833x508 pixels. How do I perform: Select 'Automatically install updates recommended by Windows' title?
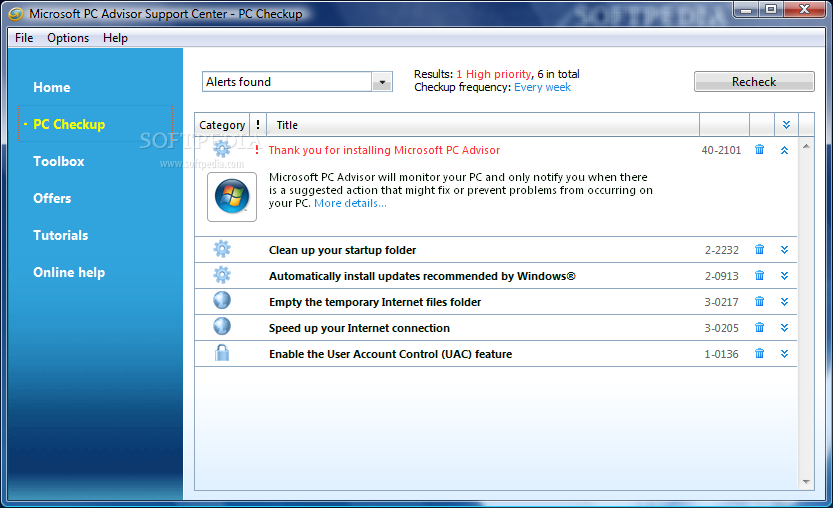[422, 276]
